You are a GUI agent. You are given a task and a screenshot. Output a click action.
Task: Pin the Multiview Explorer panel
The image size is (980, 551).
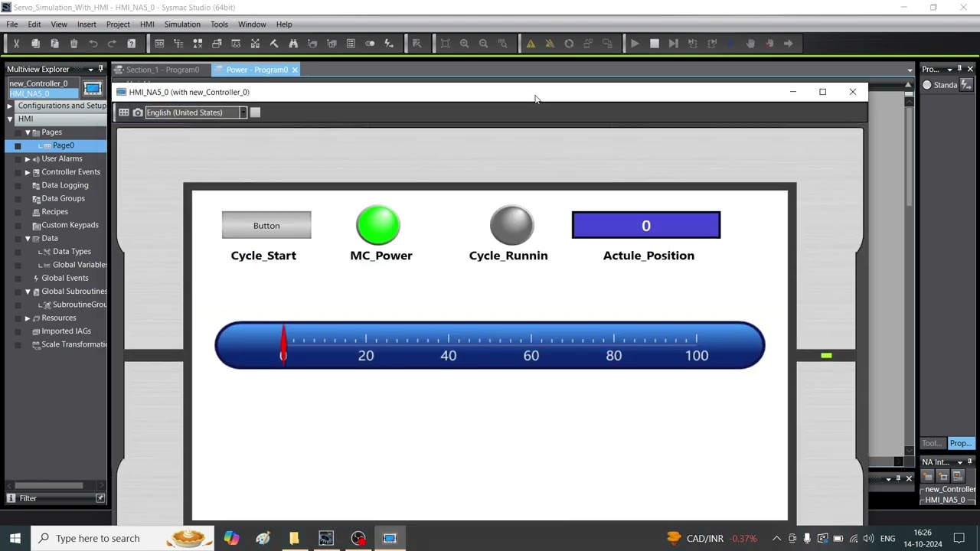100,69
